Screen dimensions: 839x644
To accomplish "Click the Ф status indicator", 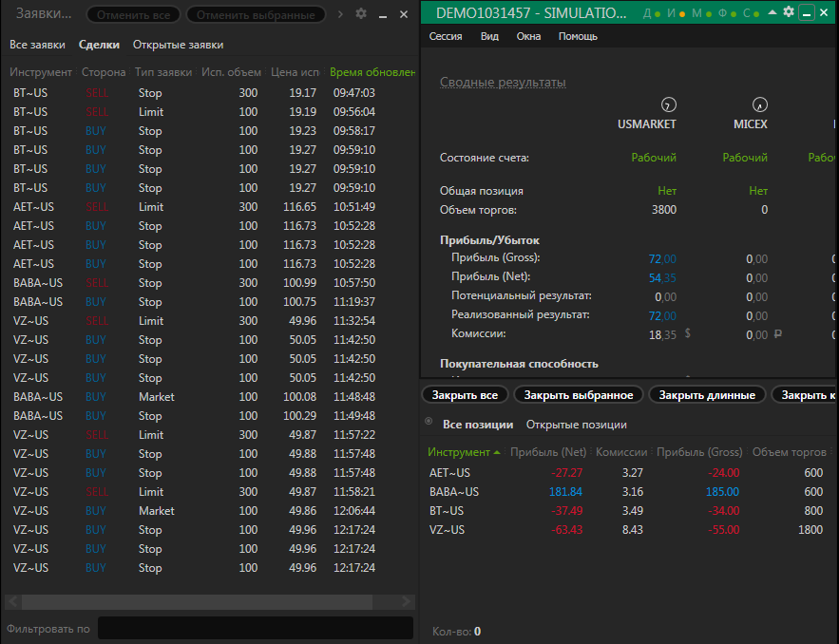I will 727,13.
